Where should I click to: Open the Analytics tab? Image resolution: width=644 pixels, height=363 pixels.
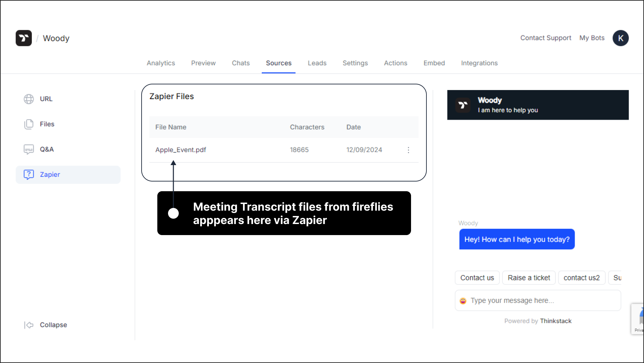click(161, 63)
